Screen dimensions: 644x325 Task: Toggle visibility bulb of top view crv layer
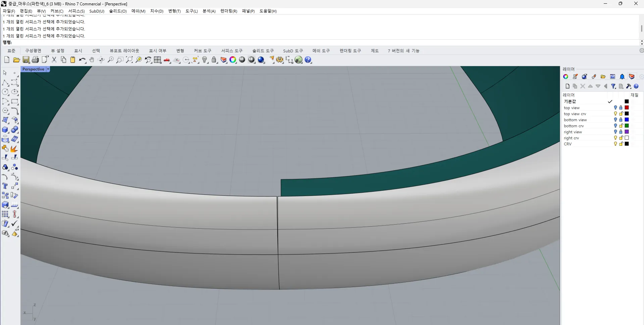pyautogui.click(x=615, y=114)
